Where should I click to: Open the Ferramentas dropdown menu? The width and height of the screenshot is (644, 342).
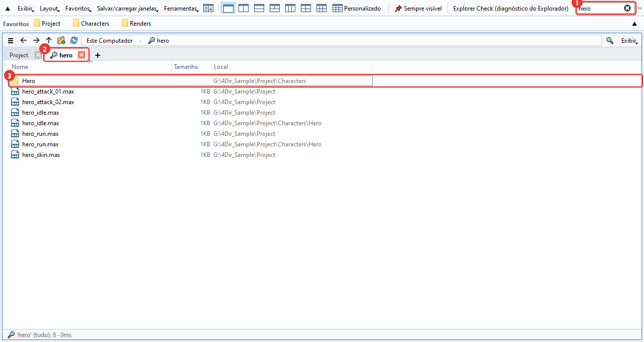(x=181, y=9)
